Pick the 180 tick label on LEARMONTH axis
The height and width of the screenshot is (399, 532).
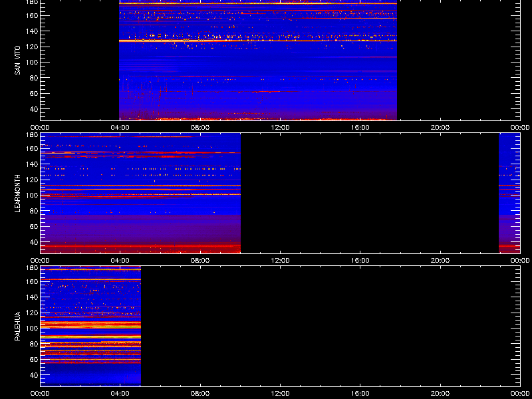[33, 135]
